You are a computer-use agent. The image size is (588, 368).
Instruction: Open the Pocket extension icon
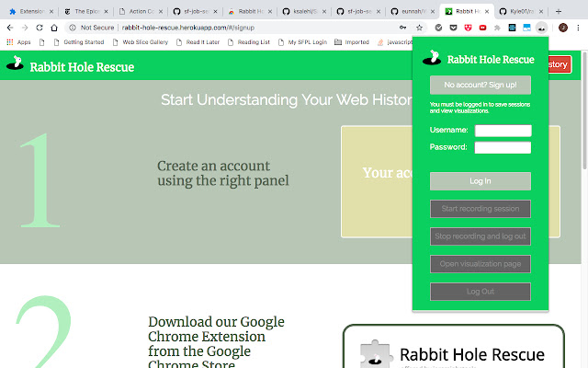(453, 28)
